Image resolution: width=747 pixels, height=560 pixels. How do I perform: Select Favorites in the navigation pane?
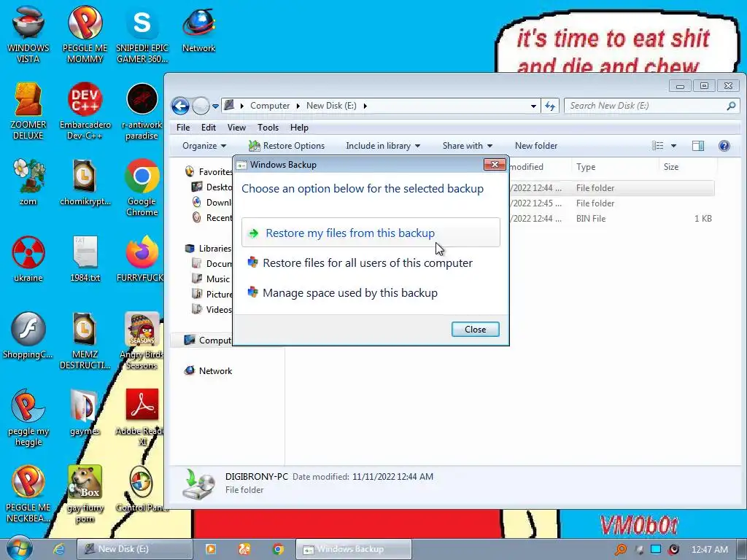pos(209,172)
